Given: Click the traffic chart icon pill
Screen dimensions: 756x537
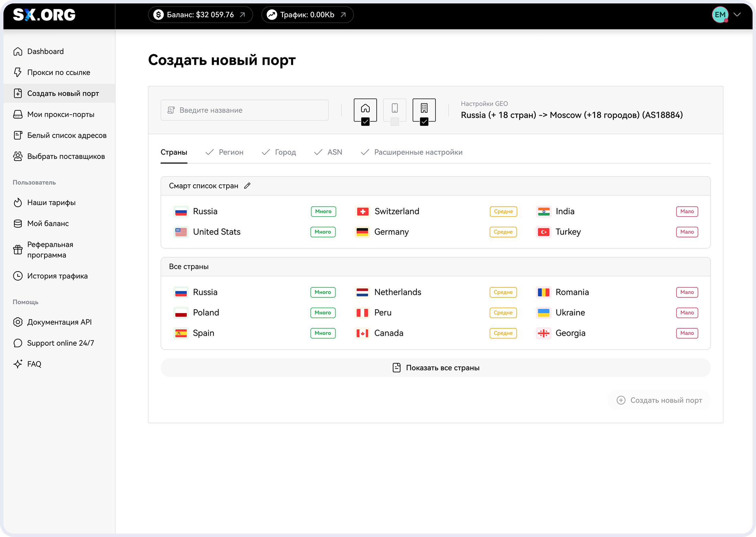Looking at the screenshot, I should 307,15.
